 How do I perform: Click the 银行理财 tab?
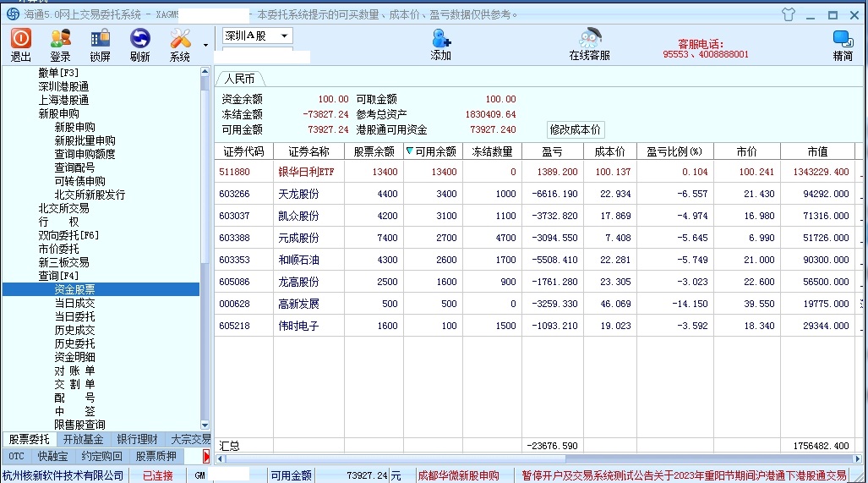[137, 439]
